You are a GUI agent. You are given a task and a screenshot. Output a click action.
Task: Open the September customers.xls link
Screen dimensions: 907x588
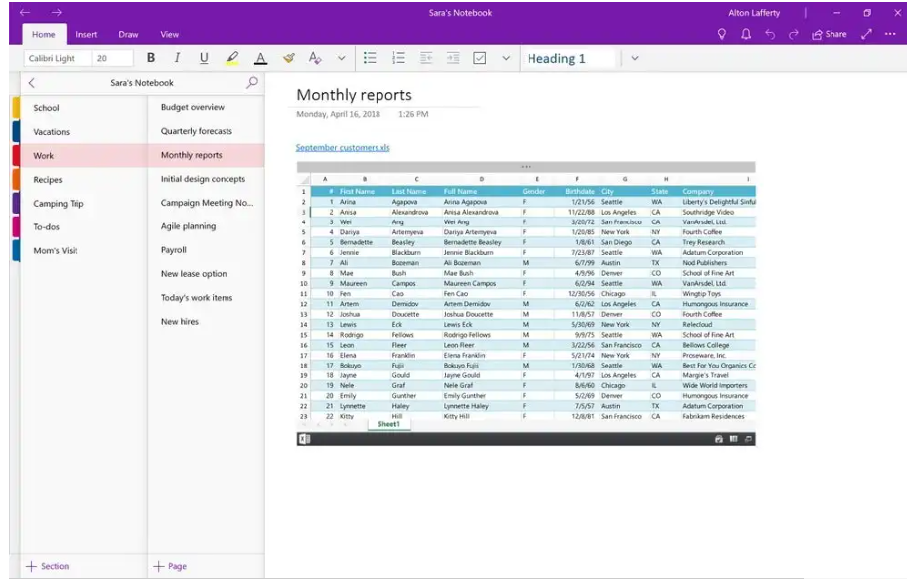click(x=343, y=147)
